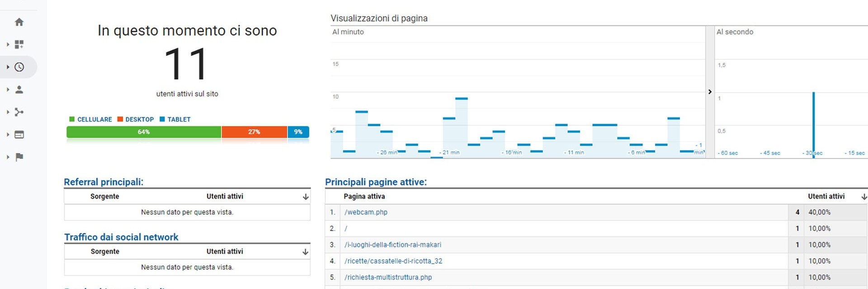Expand the Customization section arrow
The image size is (868, 289).
click(x=8, y=44)
